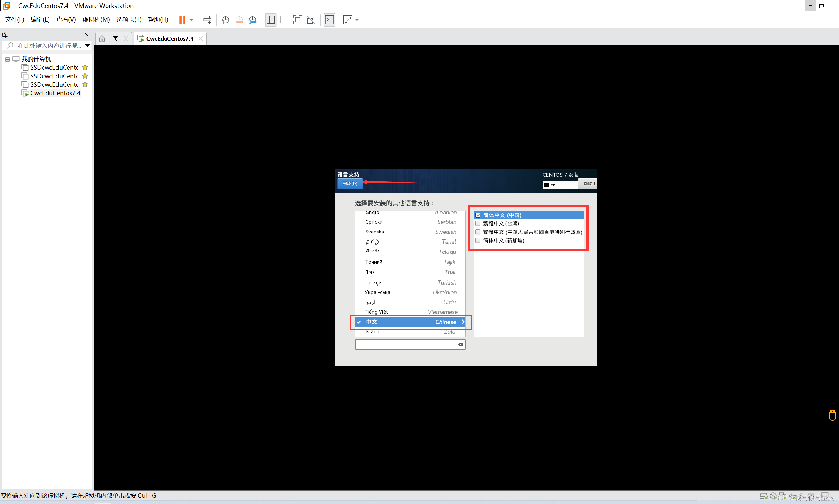
Task: Open power options dropdown arrow beside pause
Action: point(191,20)
